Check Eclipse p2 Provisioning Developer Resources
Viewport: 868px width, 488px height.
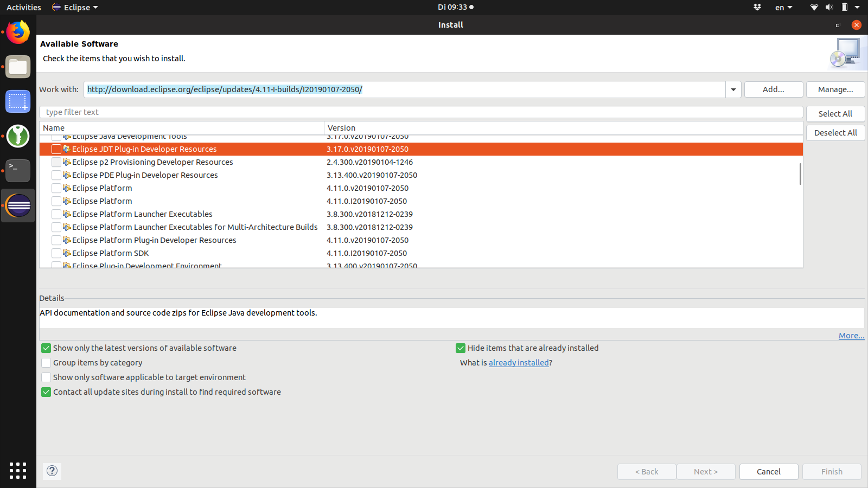point(56,162)
